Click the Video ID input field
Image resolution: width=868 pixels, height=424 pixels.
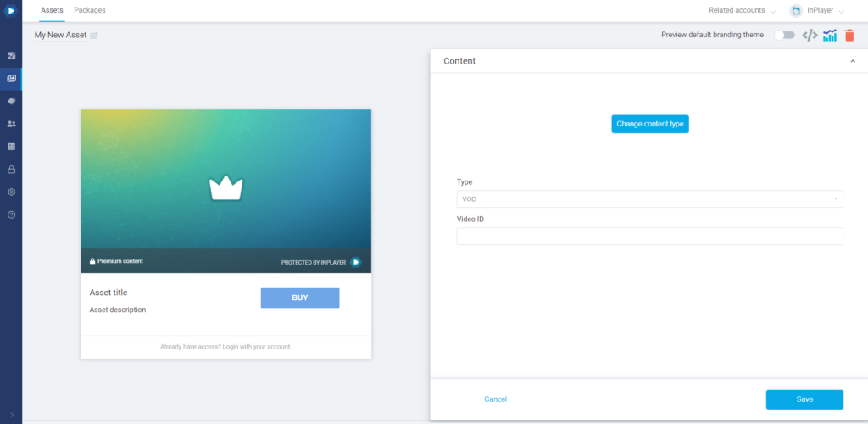pos(649,237)
